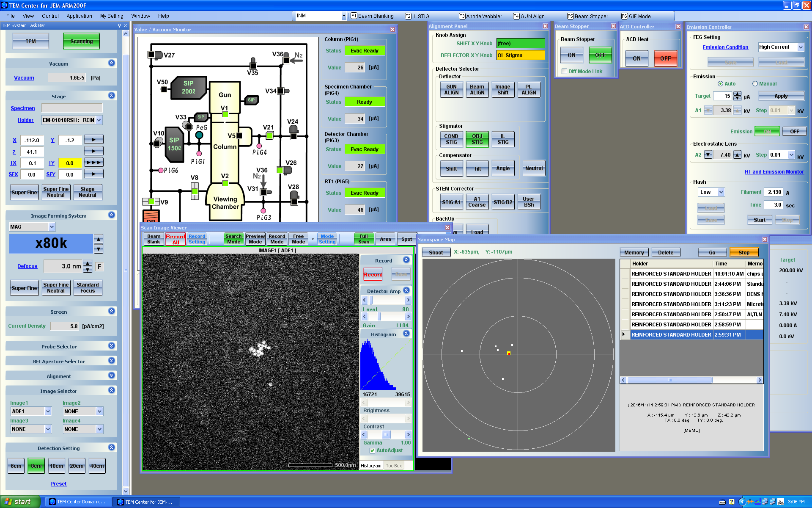Screen dimensions: 812x508
Task: Click the F button next to Defocus
Action: tap(99, 266)
